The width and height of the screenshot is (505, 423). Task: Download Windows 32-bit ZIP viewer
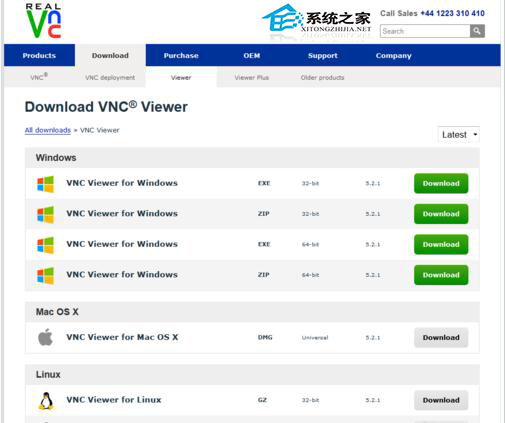point(441,214)
